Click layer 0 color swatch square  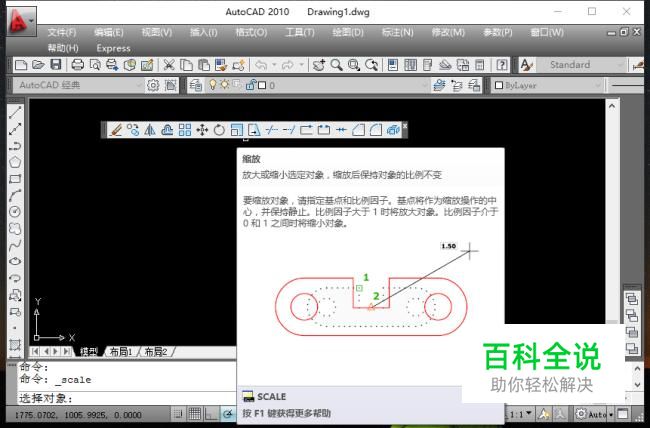[262, 85]
